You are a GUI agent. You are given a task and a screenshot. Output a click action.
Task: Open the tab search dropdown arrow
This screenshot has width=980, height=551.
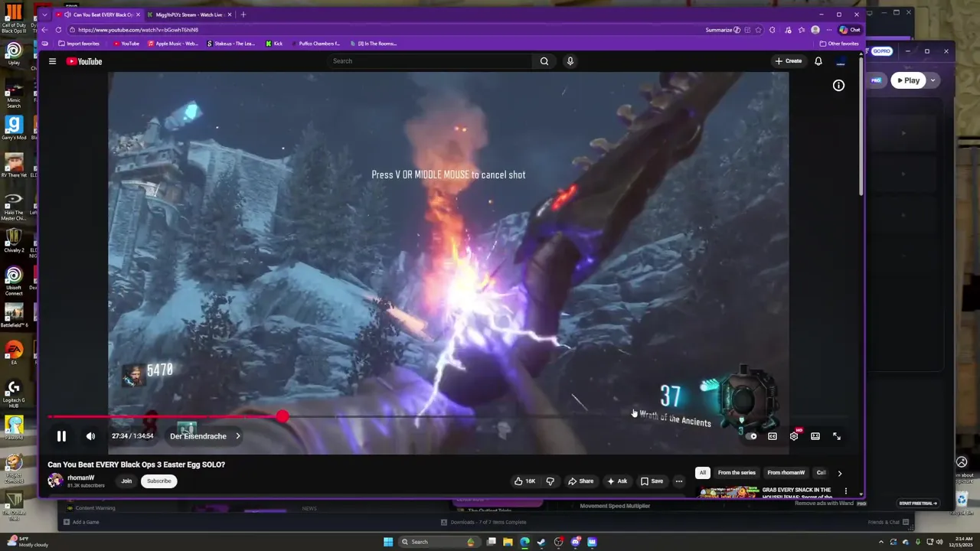[x=44, y=15]
